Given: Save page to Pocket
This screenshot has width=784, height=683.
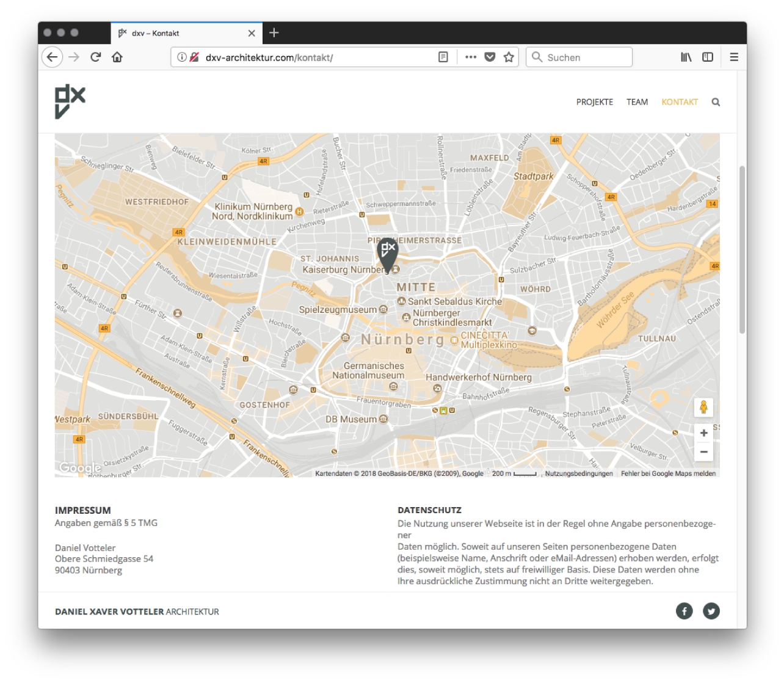Looking at the screenshot, I should tap(490, 57).
